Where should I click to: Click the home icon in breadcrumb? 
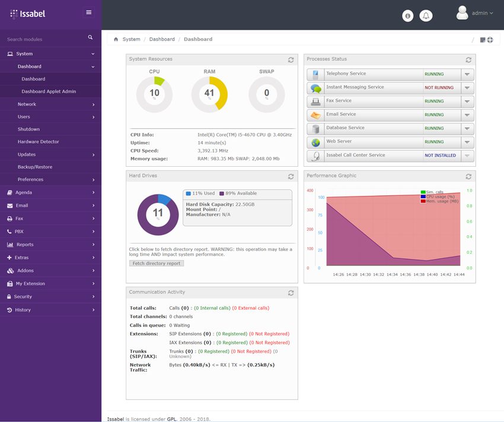click(x=116, y=39)
